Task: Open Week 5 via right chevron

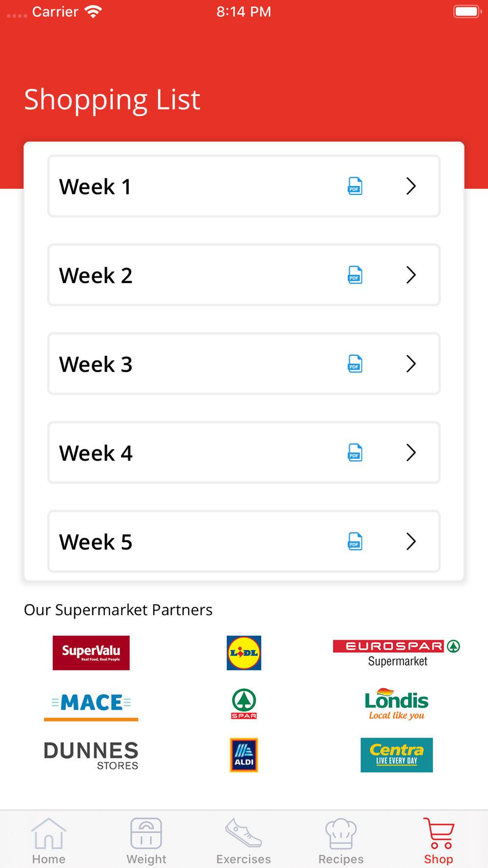Action: pos(411,541)
